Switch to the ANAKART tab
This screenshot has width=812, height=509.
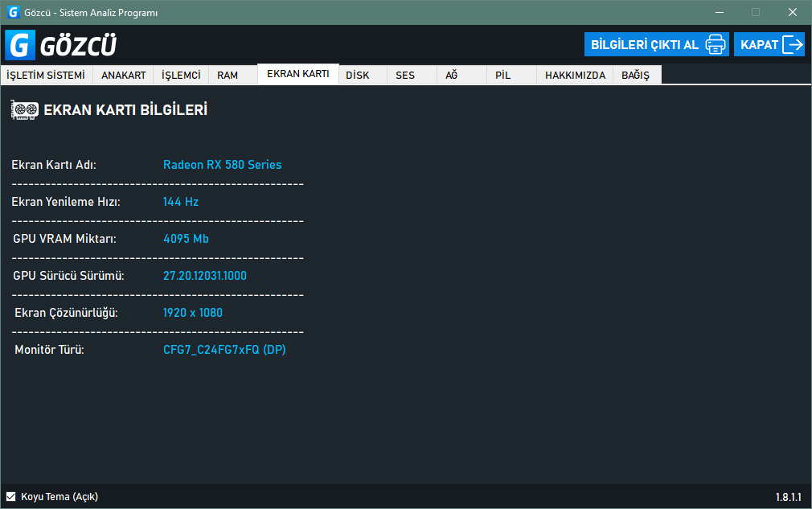click(x=123, y=75)
